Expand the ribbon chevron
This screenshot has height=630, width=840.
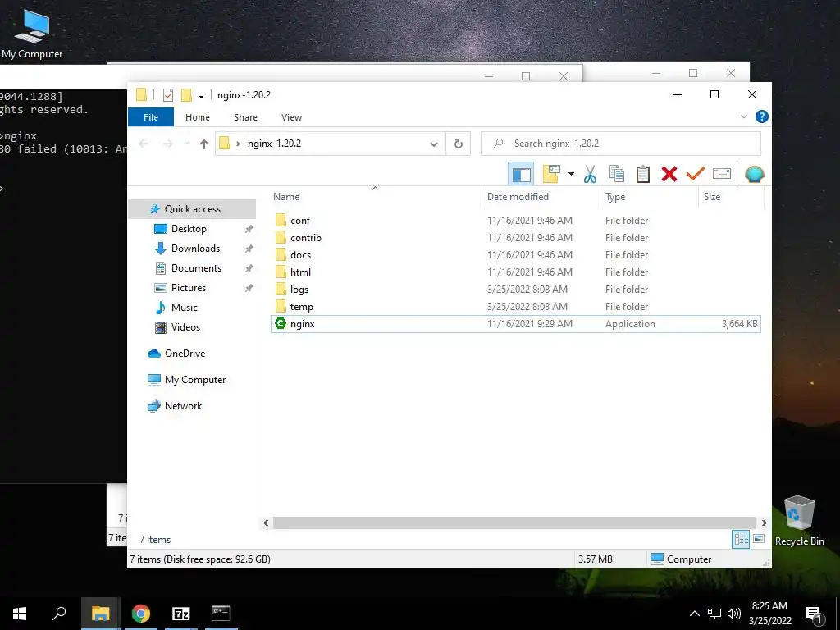coord(743,116)
